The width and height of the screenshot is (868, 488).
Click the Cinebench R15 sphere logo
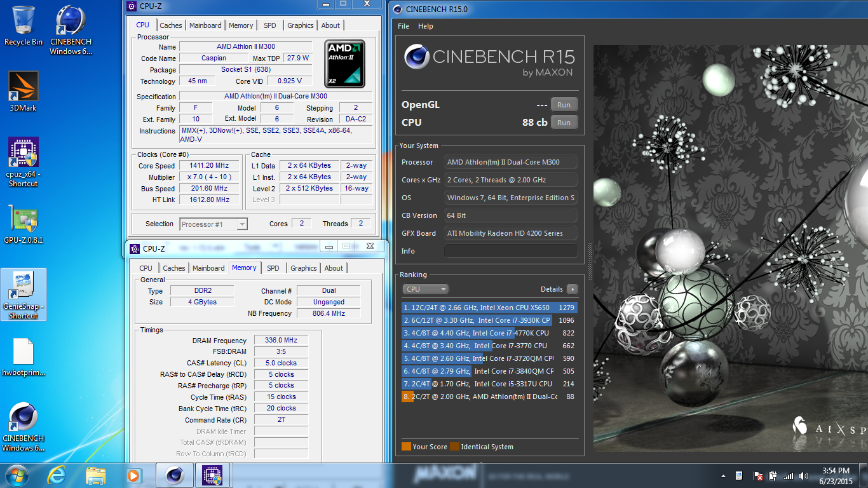(x=417, y=58)
